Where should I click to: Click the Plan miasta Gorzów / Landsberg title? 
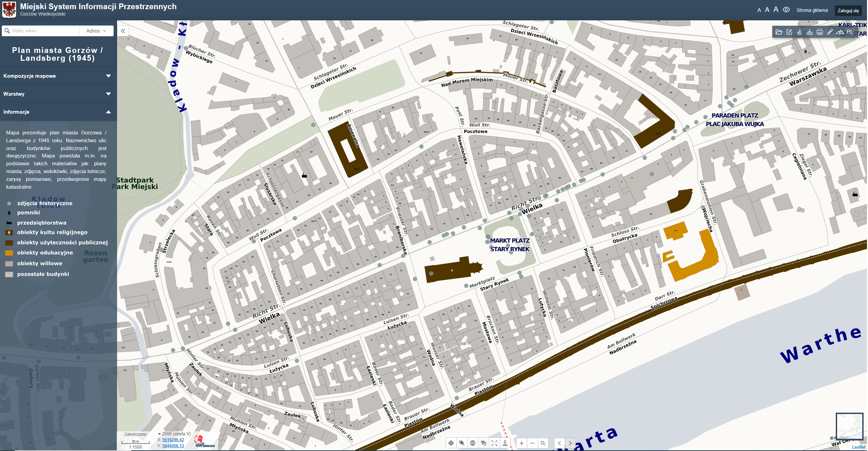point(57,54)
